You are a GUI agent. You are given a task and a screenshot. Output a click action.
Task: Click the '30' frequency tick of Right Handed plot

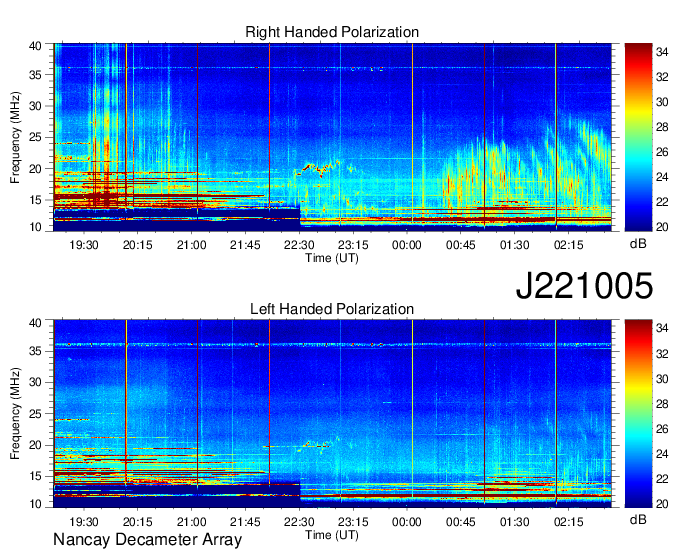[35, 106]
